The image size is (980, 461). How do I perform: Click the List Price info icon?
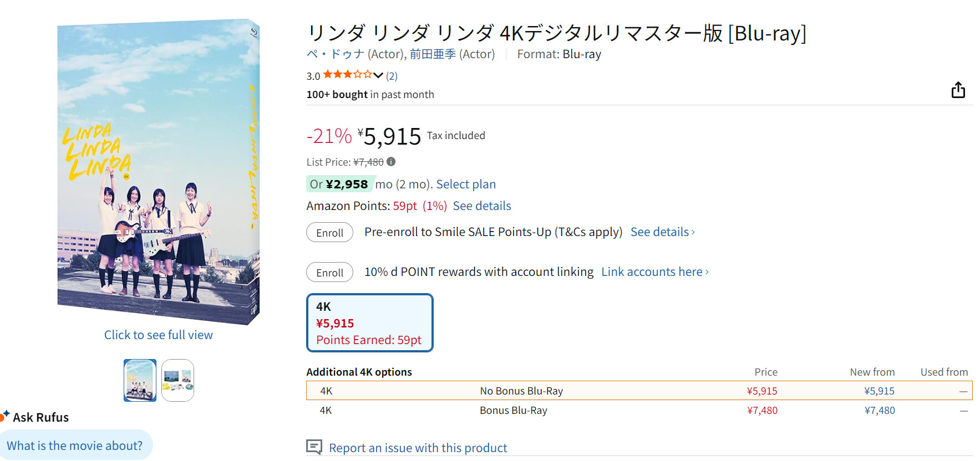click(x=391, y=162)
